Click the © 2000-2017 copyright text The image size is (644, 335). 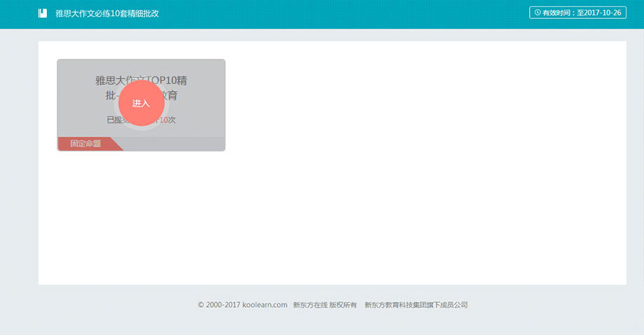pos(219,305)
